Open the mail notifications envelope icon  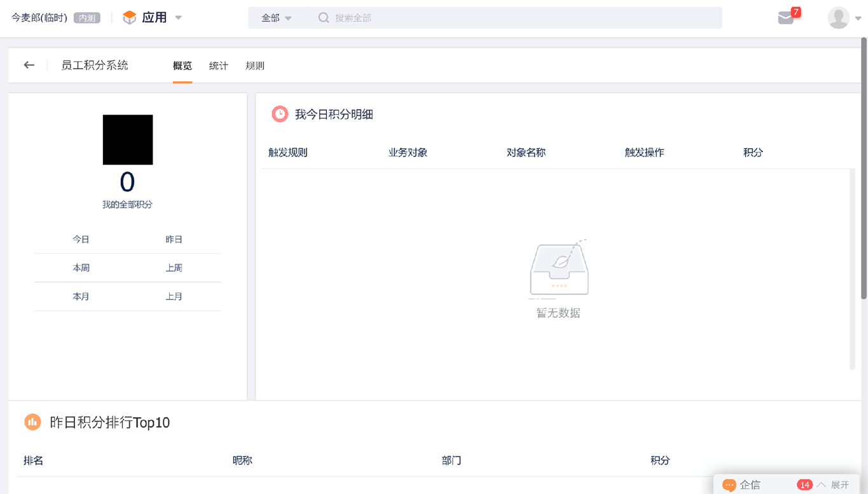(786, 18)
